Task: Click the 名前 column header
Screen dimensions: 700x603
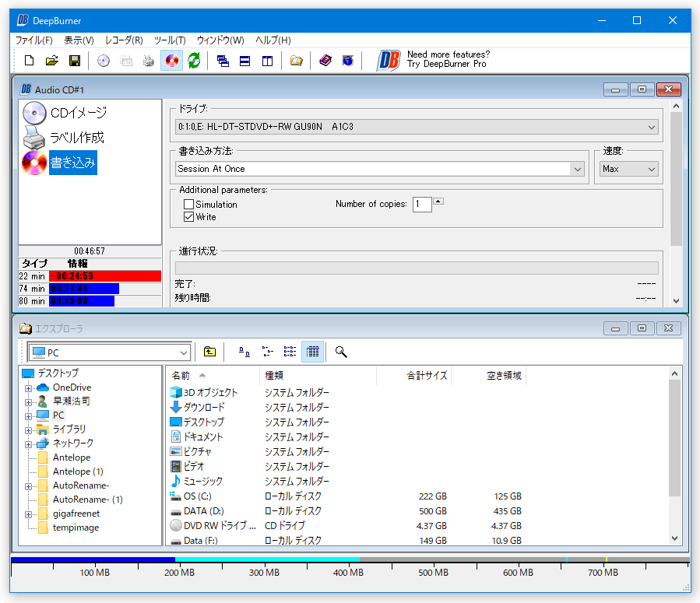Action: point(213,376)
